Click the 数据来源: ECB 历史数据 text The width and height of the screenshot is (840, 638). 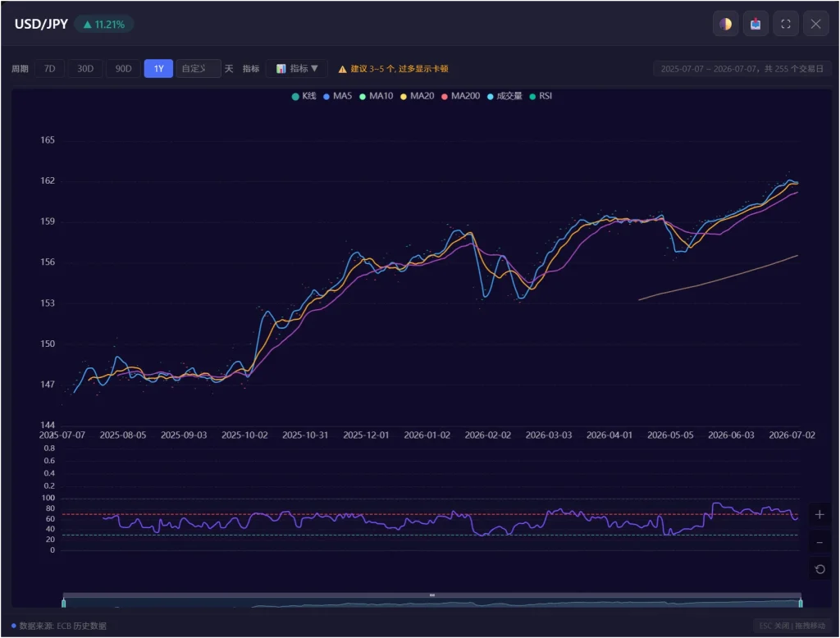coord(62,626)
